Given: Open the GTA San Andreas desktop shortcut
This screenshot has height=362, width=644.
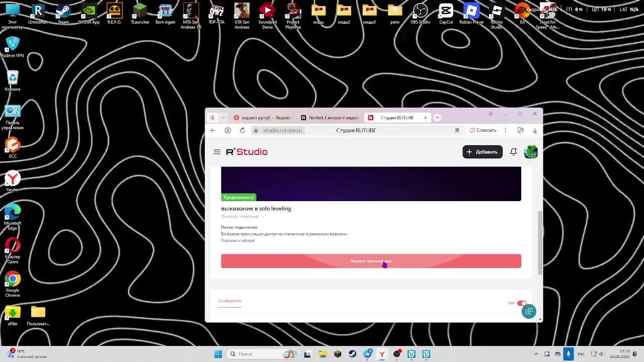Looking at the screenshot, I should (242, 16).
